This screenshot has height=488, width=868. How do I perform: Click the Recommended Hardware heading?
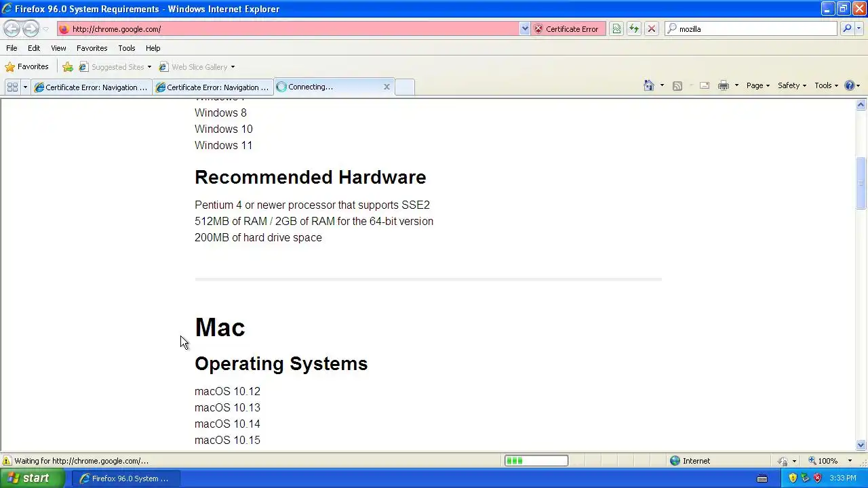pos(311,178)
